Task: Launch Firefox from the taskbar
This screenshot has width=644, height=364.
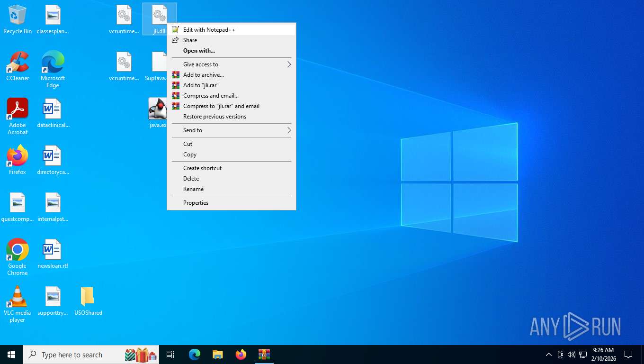Action: [241, 355]
